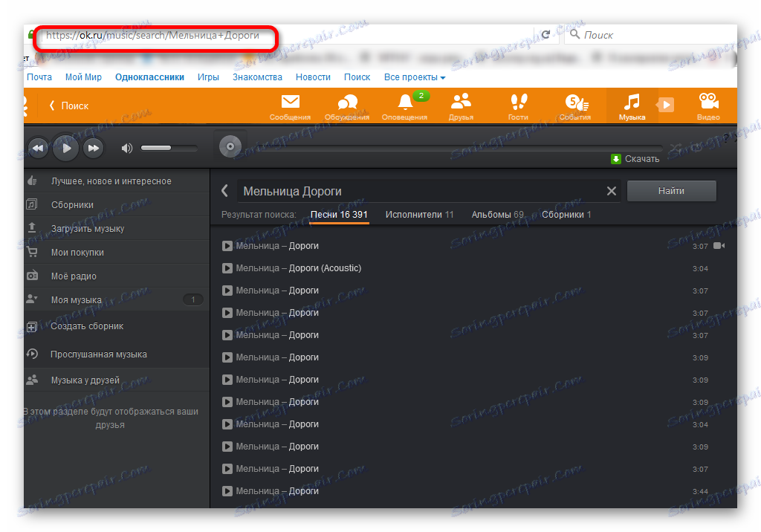Switch to Альбомы 69 tab
This screenshot has height=532, width=761.
pyautogui.click(x=497, y=215)
